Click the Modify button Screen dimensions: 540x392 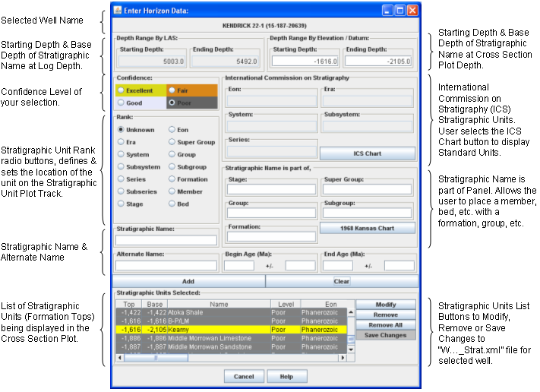point(386,305)
